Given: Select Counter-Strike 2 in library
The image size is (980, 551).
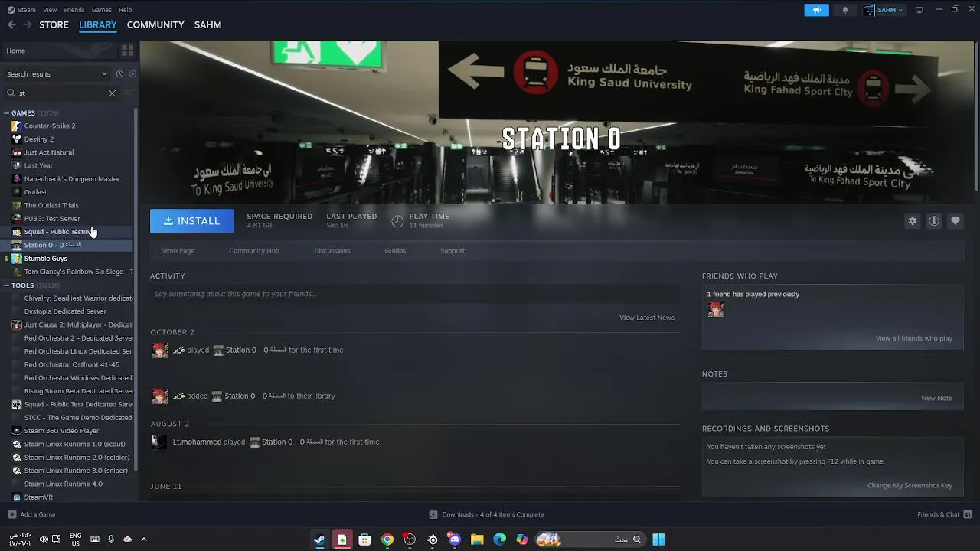Looking at the screenshot, I should (x=50, y=126).
